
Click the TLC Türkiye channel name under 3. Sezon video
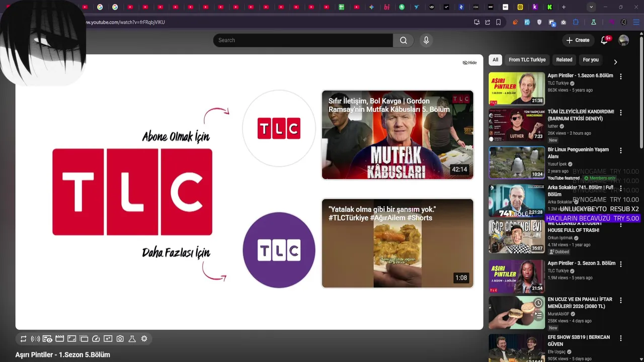coord(558,270)
